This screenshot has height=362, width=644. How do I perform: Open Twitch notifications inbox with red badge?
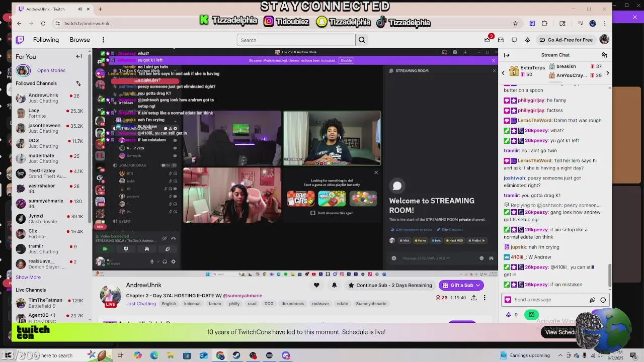(488, 40)
